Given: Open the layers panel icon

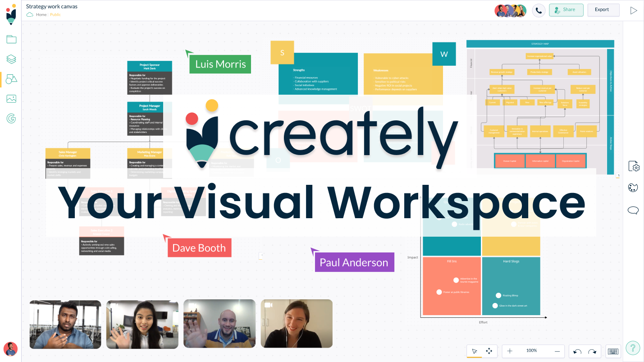Looking at the screenshot, I should click(11, 59).
